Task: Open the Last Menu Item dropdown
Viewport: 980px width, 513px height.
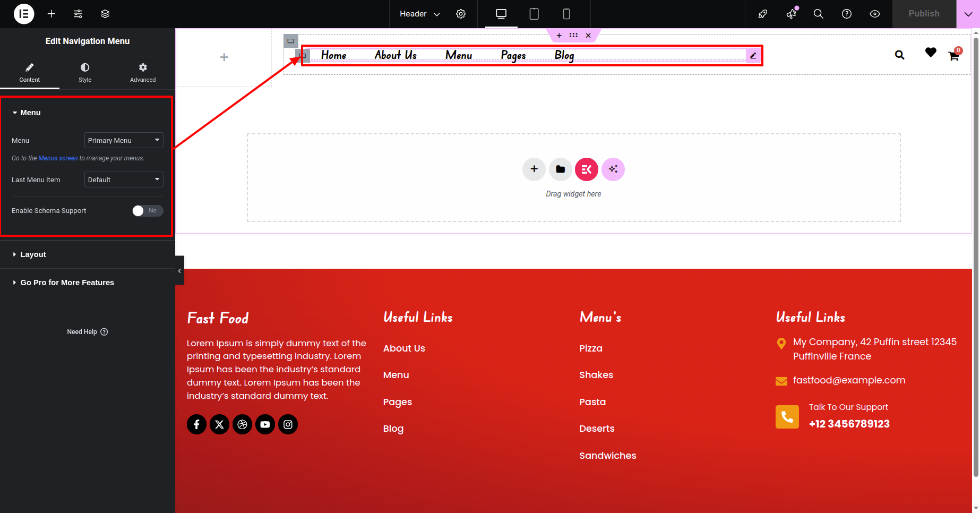Action: click(x=124, y=179)
